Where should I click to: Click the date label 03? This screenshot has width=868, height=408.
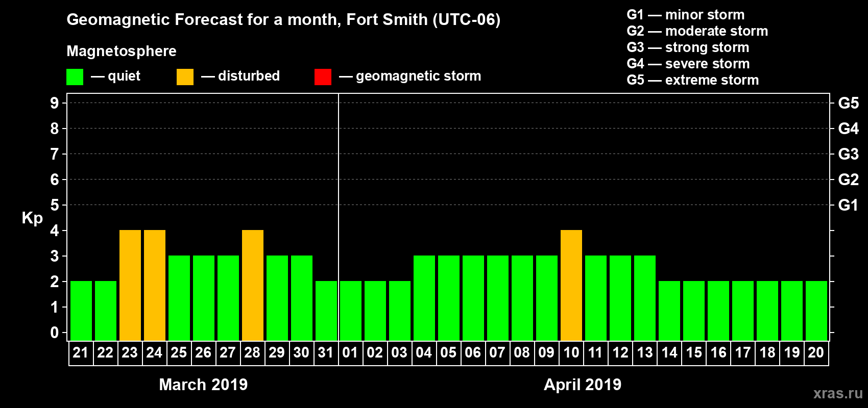tap(399, 352)
